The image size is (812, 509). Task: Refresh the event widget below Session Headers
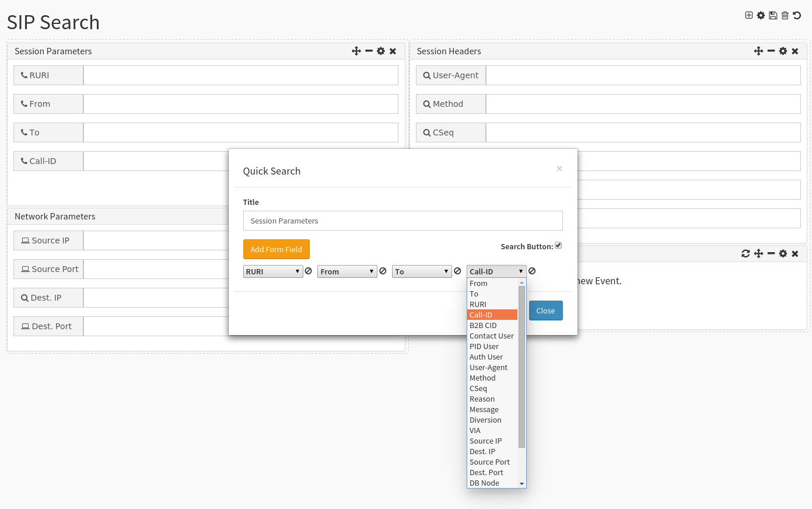(745, 253)
